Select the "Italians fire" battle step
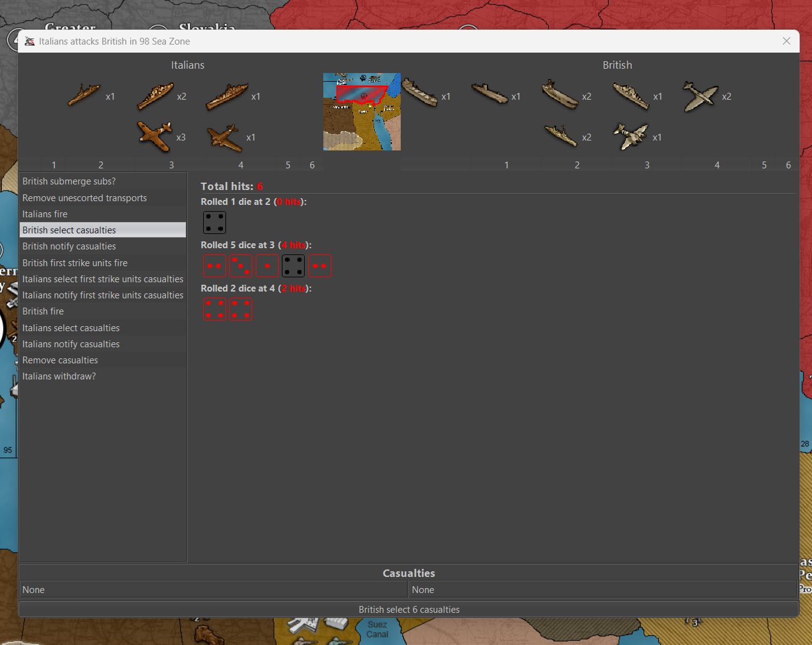Screen dimensions: 812x645 click(45, 214)
